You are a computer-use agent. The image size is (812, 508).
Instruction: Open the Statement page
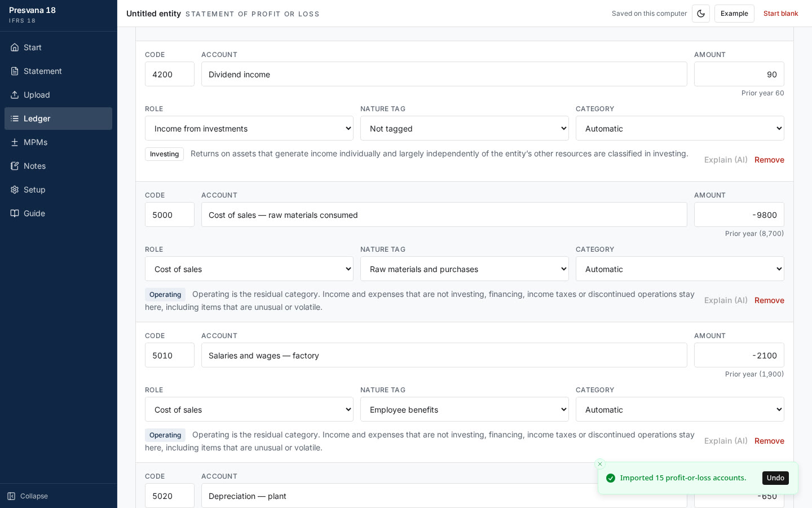58,71
